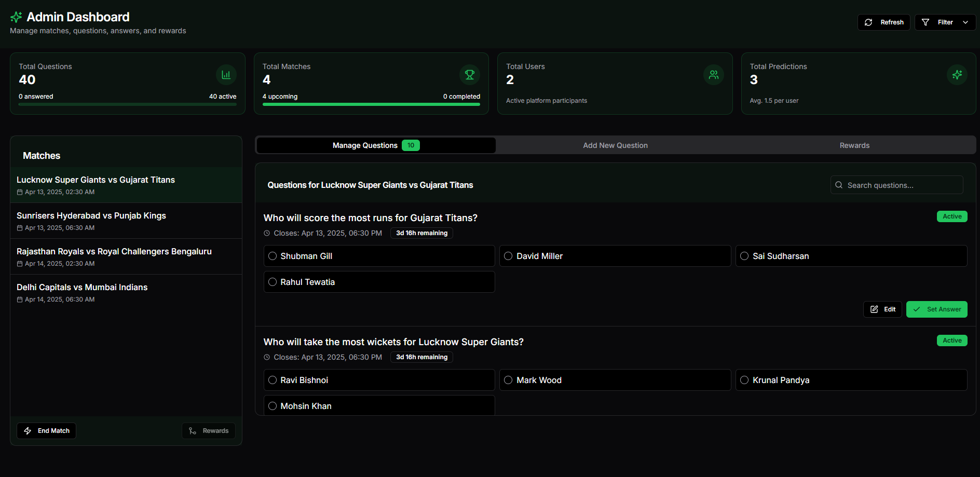Viewport: 980px width, 477px height.
Task: Click the heading 'Questions for Lucknow Super Giants vs Gujarat Titans'
Action: (x=370, y=185)
